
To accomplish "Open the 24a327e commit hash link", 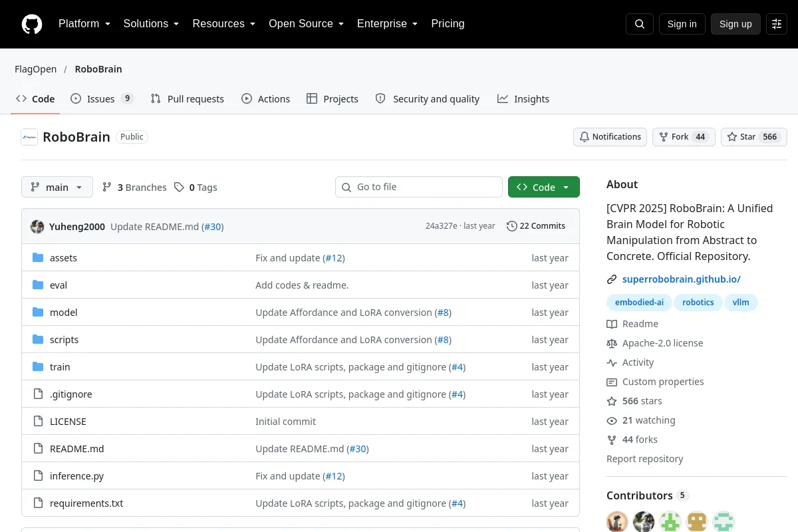I will point(442,226).
